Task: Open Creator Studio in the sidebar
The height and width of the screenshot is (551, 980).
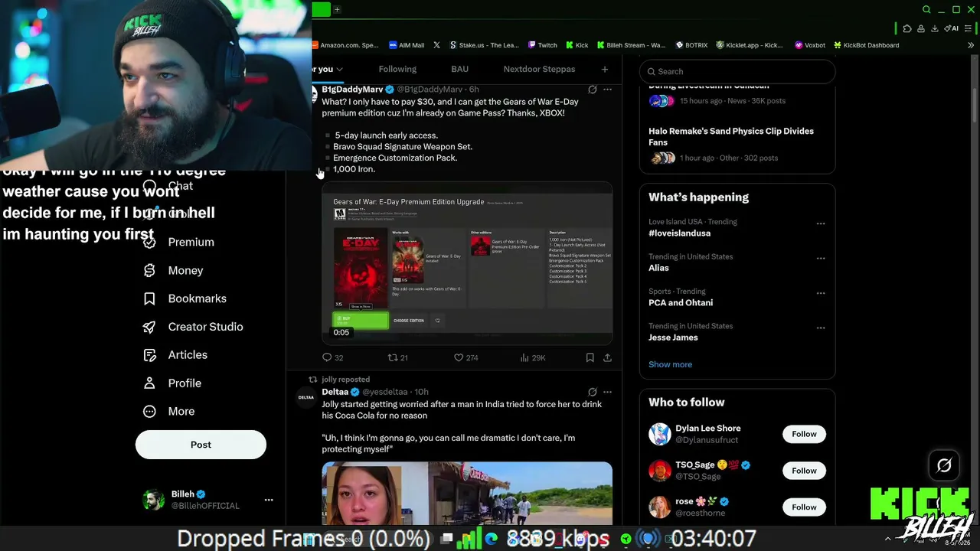Action: pos(193,327)
